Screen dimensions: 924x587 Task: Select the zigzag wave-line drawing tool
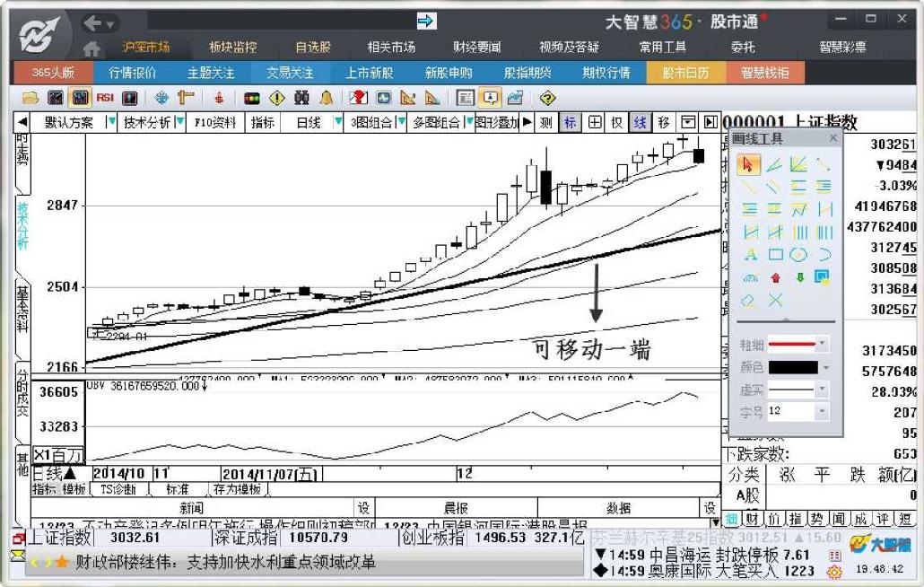[x=799, y=209]
